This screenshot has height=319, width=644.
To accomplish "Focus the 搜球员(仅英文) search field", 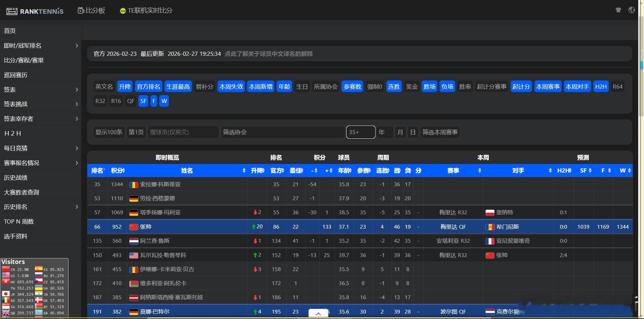I will 183,132.
